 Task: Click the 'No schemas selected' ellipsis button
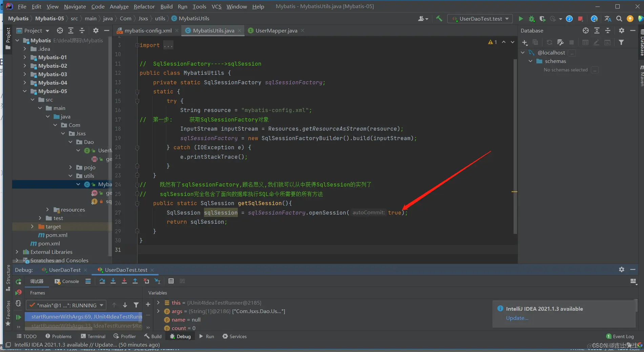(595, 70)
